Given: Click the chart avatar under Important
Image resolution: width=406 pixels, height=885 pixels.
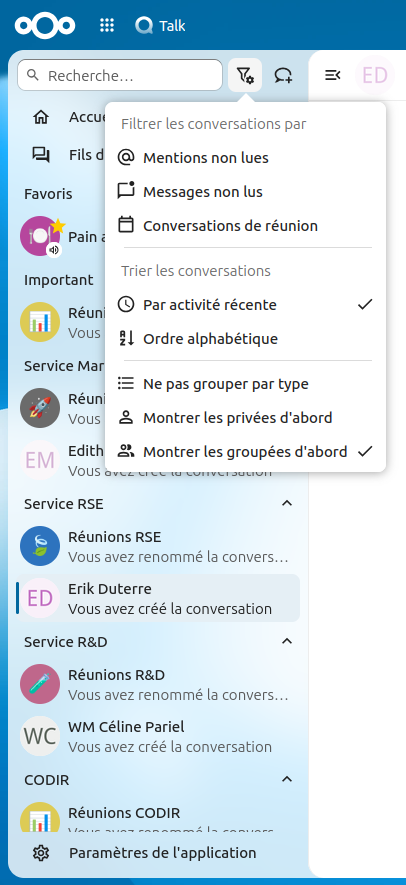Looking at the screenshot, I should coord(40,322).
